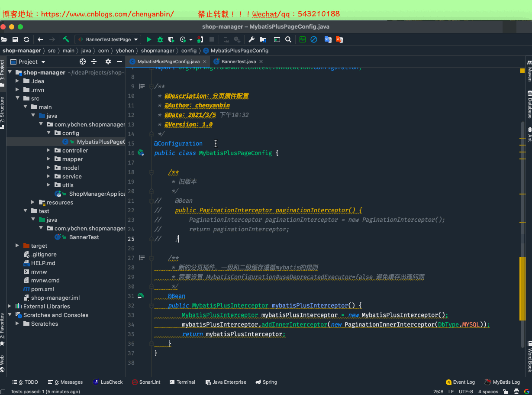The height and width of the screenshot is (395, 532).
Task: Select the MybatisPlusPageConfig.java editor tab
Action: pos(168,62)
